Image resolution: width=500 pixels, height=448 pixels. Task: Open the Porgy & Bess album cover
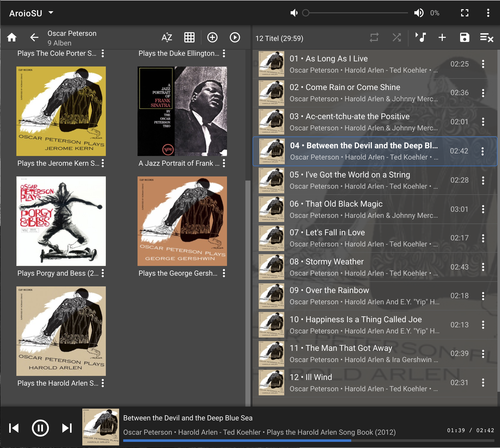(61, 221)
